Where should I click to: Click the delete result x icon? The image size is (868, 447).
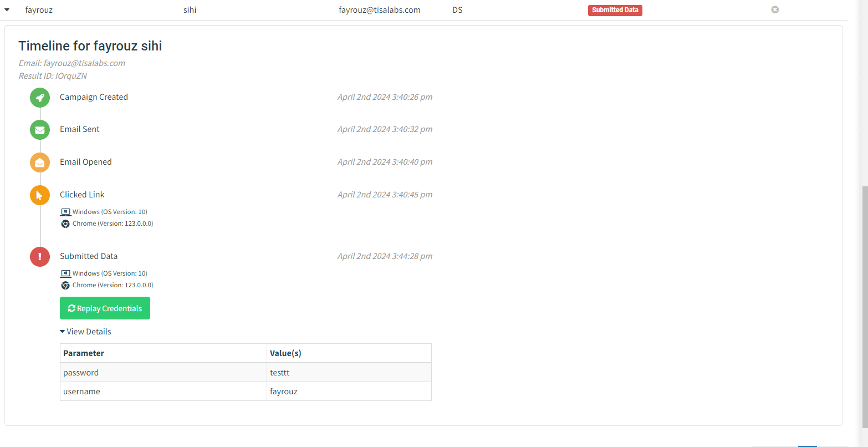point(774,9)
